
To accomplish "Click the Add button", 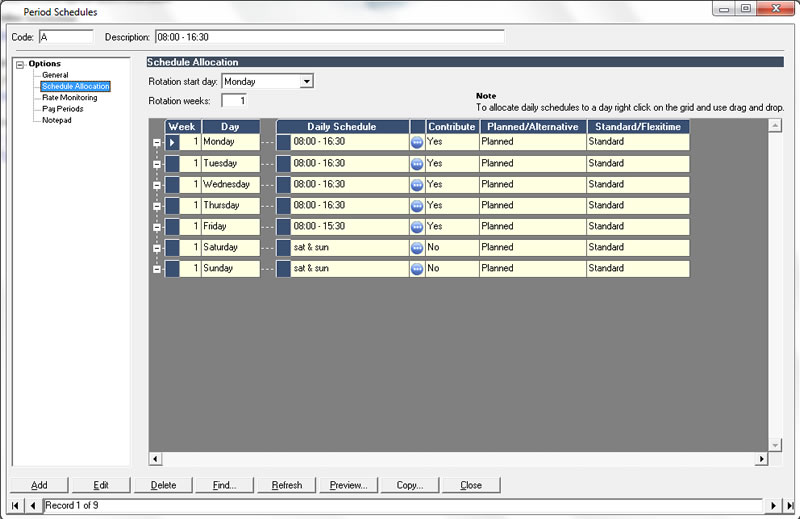I will (39, 485).
